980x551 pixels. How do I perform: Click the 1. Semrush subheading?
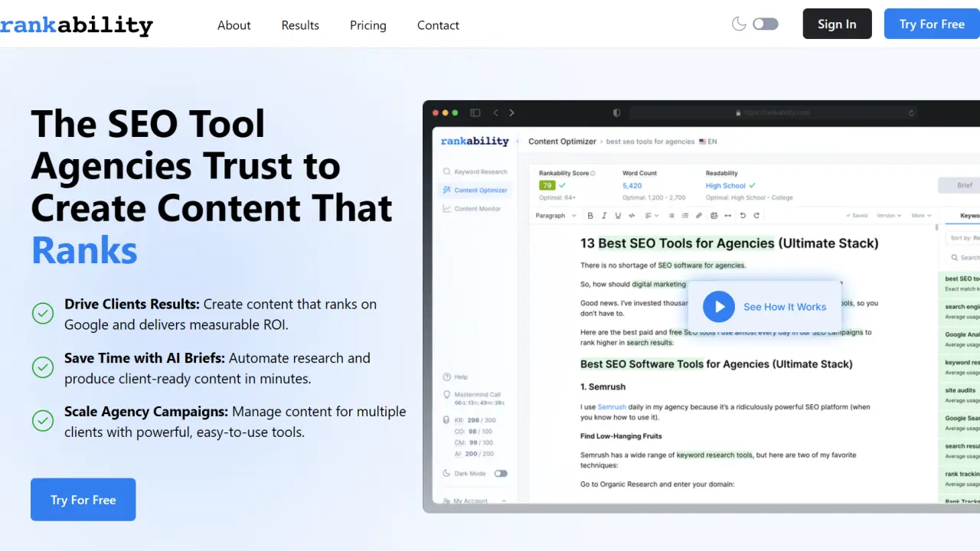coord(603,387)
